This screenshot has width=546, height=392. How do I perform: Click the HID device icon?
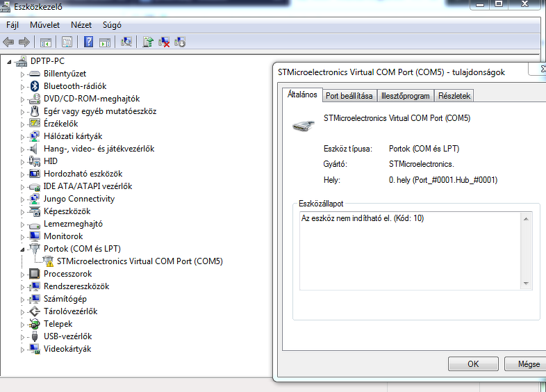click(x=35, y=161)
